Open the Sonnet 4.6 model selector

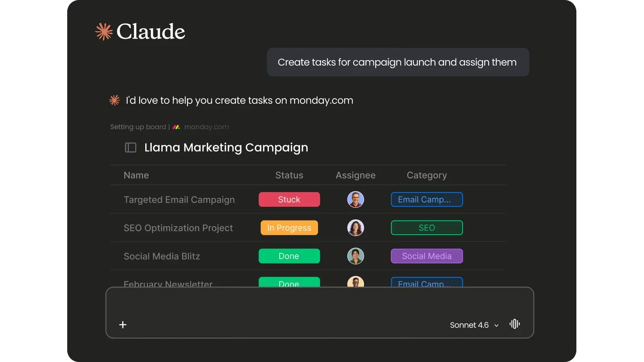tap(474, 325)
